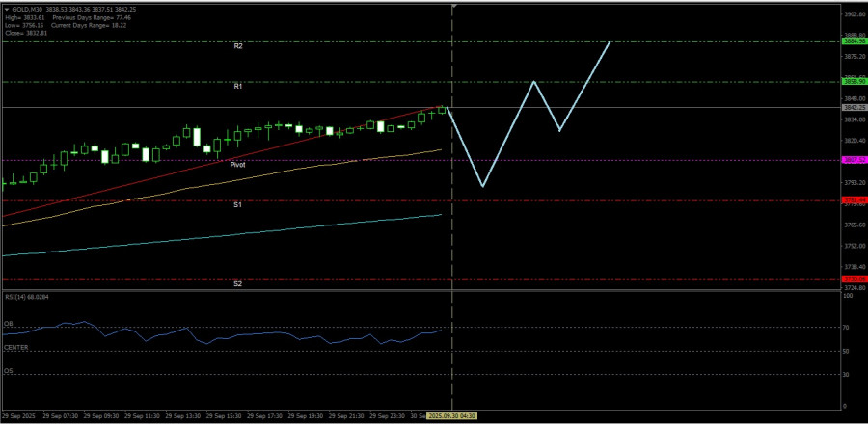Viewport: 868px width, 424px height.
Task: Click the Pivot level label
Action: point(237,165)
